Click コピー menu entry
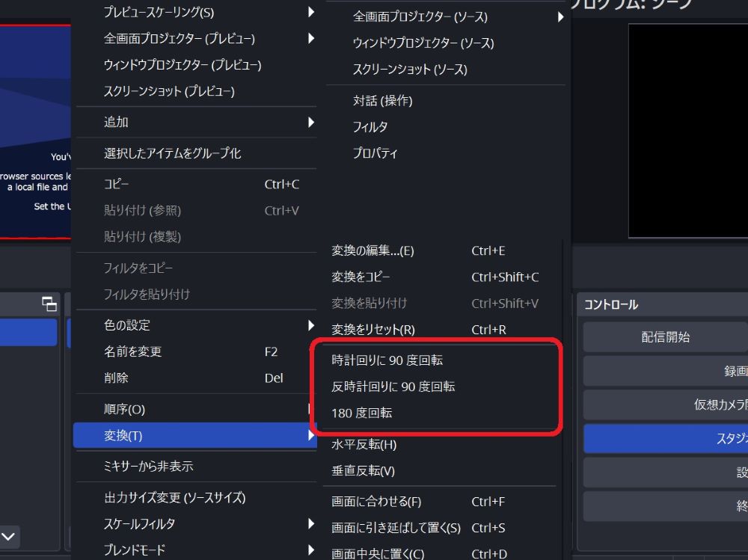Screen dimensions: 748x560 pyautogui.click(x=195, y=184)
